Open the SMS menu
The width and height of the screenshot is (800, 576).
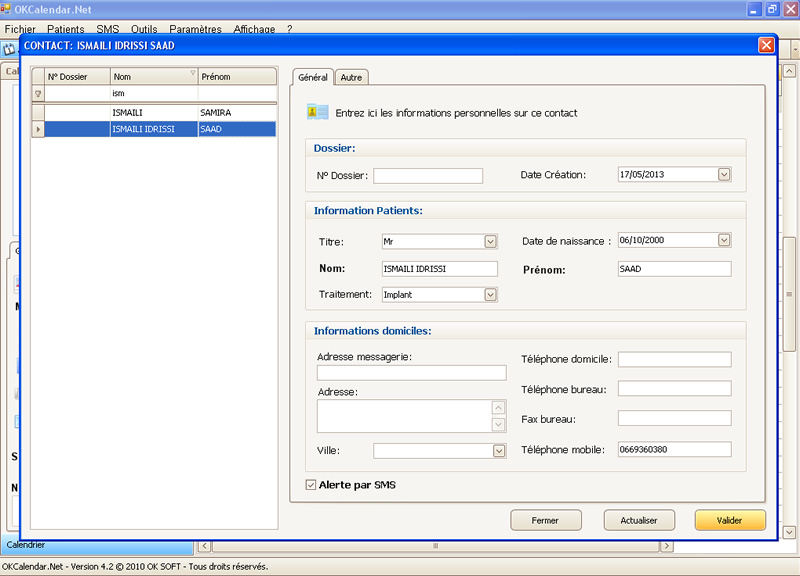coord(108,29)
